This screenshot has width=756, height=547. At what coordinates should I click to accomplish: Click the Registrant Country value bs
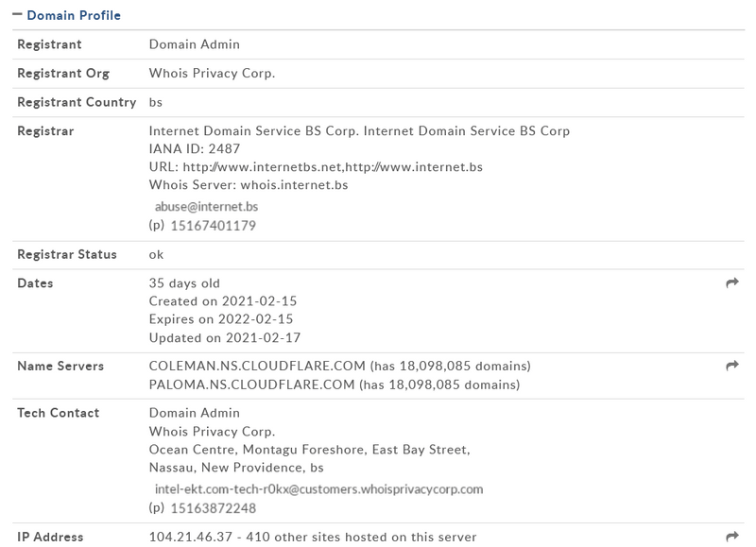[156, 102]
